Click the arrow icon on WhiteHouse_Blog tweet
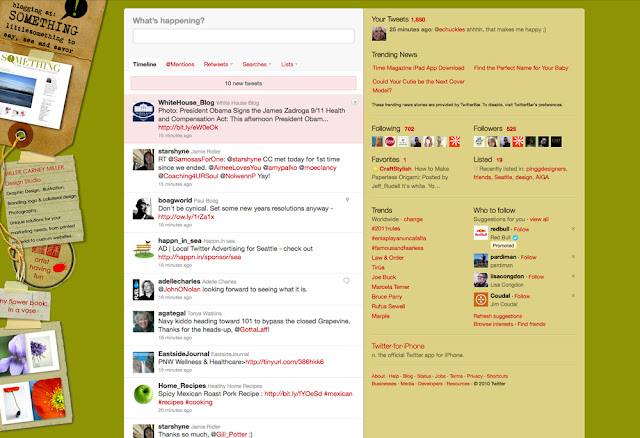This screenshot has height=438, width=640. 355,102
